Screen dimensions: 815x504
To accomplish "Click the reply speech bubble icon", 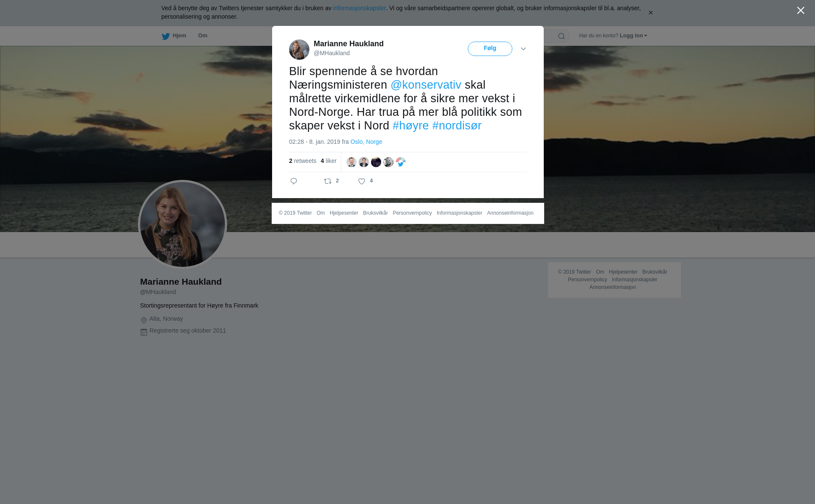I will pyautogui.click(x=294, y=181).
